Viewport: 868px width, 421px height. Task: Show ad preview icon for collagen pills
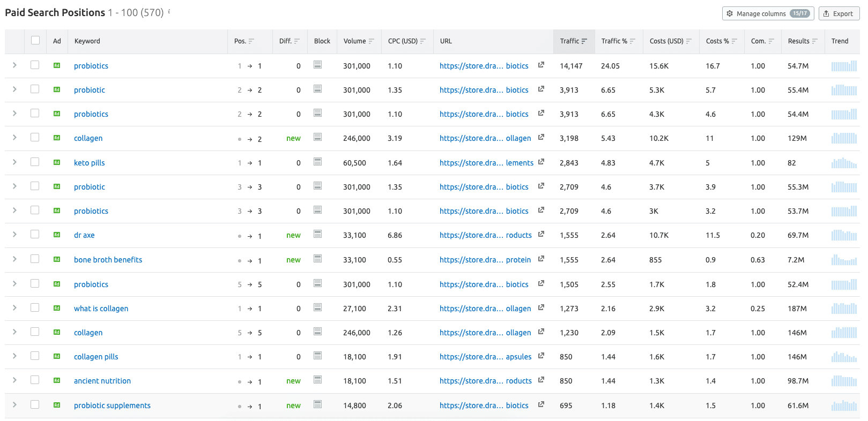(57, 356)
